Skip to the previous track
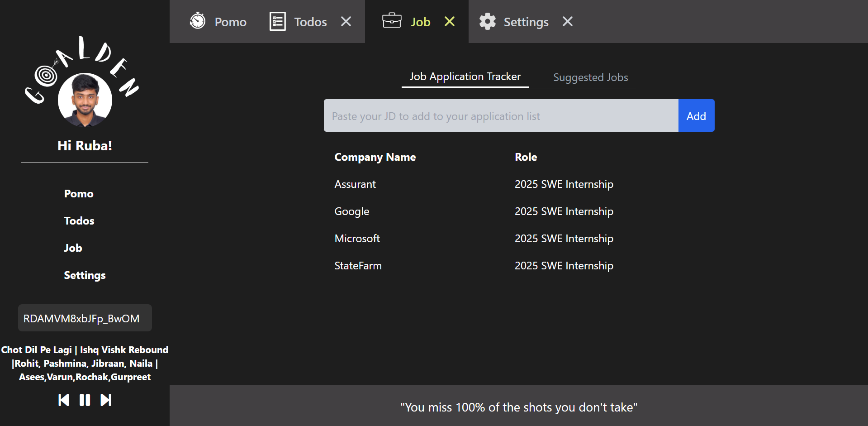 (64, 400)
